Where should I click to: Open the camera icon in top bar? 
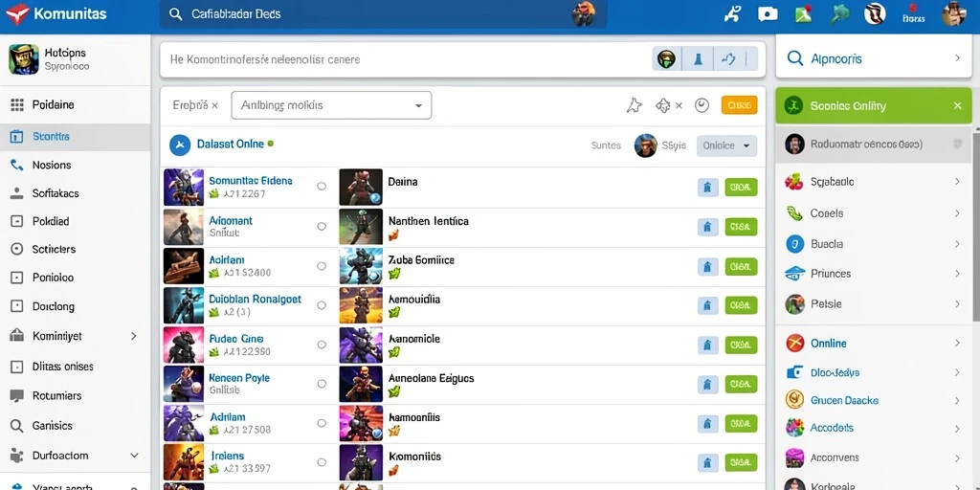pyautogui.click(x=768, y=13)
